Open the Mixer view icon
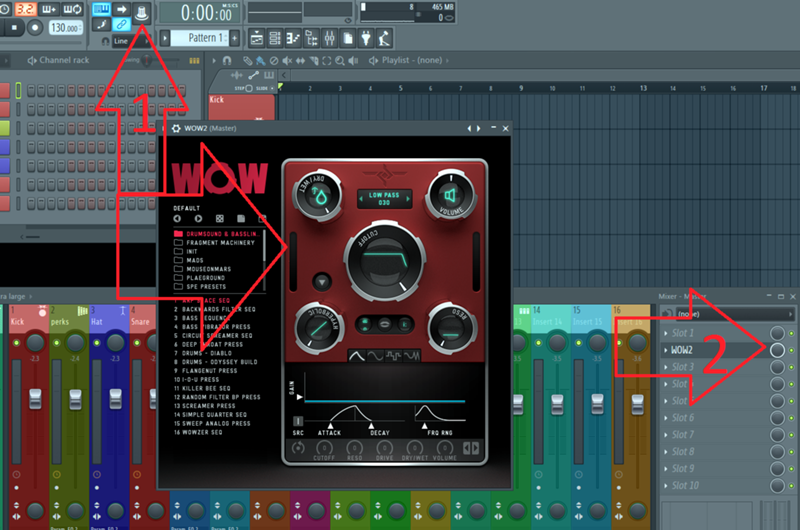The height and width of the screenshot is (530, 800). [330, 38]
